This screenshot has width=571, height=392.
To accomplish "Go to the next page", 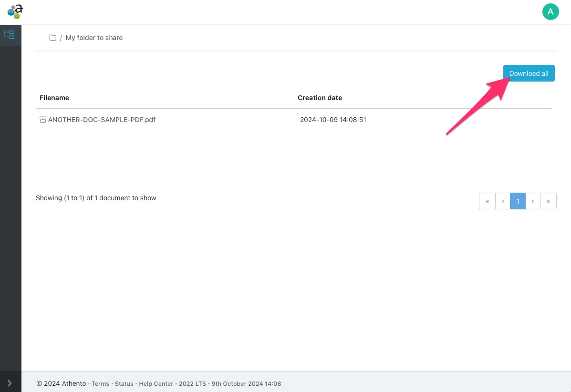I will click(x=533, y=201).
